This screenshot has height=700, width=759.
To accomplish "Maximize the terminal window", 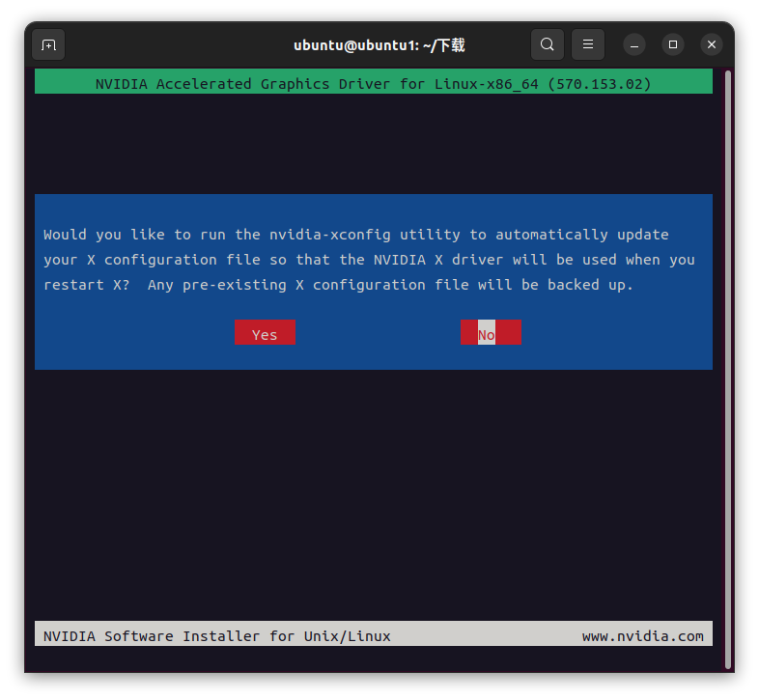I will [673, 44].
